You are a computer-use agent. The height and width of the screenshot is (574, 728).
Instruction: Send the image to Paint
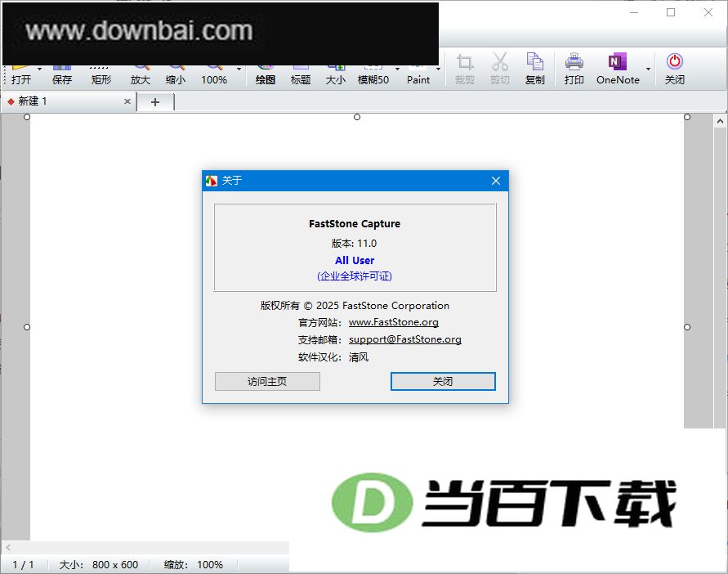click(418, 74)
